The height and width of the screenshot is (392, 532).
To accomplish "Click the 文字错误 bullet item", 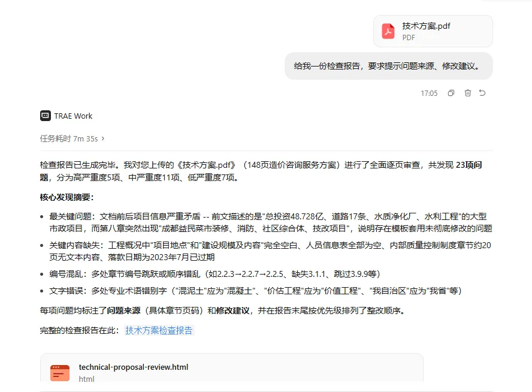I will (x=255, y=291).
